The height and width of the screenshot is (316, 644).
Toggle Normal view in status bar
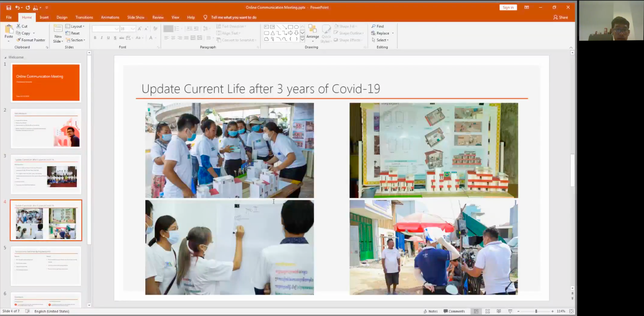pyautogui.click(x=476, y=311)
